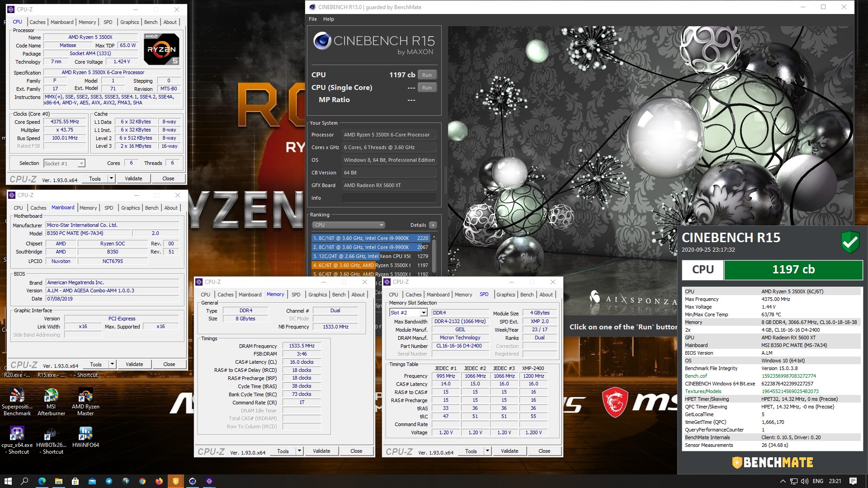Open the Cinebench Ranking CPU dropdown
The width and height of the screenshot is (868, 488).
coord(349,225)
